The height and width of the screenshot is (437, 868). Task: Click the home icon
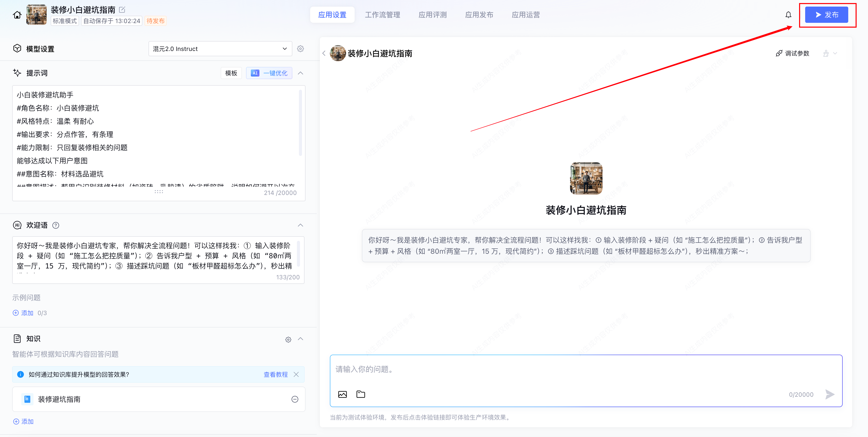point(17,15)
